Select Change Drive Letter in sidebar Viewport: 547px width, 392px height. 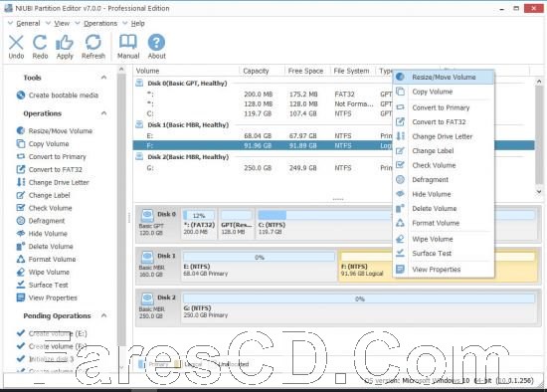tap(53, 182)
